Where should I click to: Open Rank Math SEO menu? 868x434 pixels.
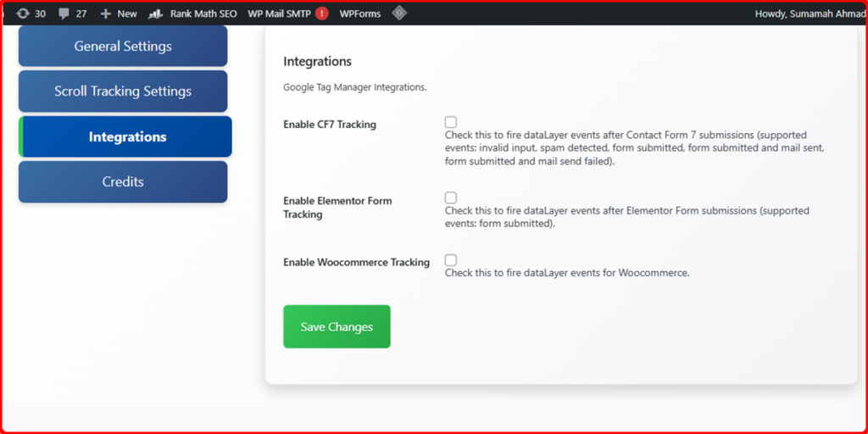coord(192,14)
